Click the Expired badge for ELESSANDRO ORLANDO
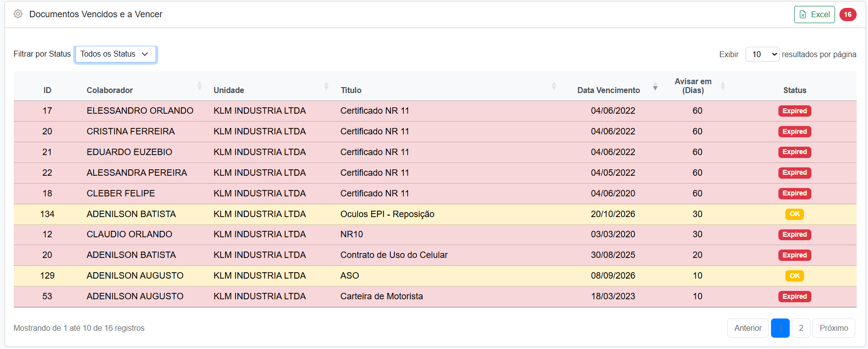The width and height of the screenshot is (868, 349). [x=794, y=111]
